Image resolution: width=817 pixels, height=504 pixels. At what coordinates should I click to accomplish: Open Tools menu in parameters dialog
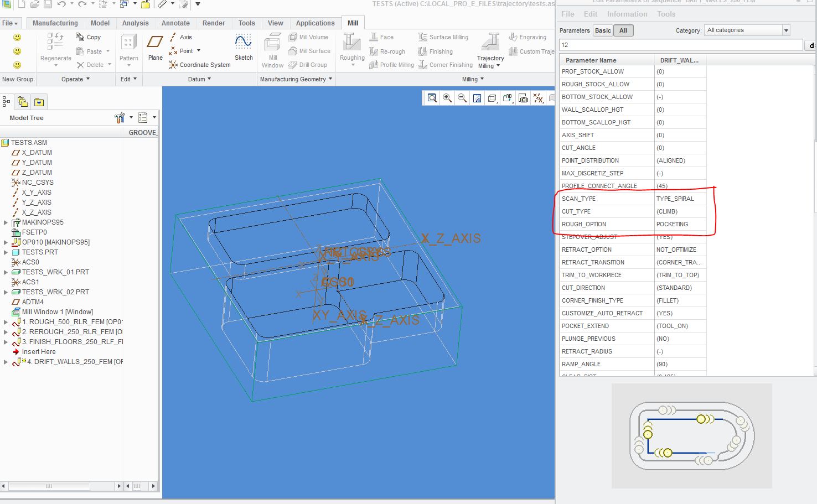(666, 14)
